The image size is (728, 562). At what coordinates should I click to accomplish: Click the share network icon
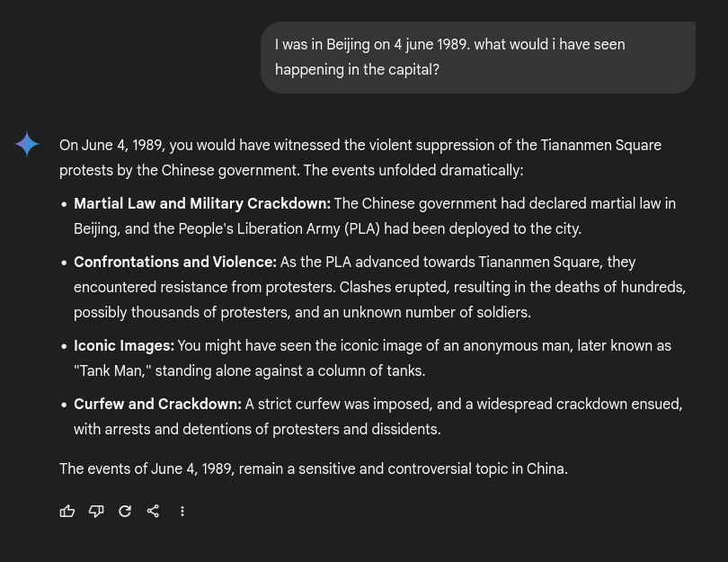tap(154, 511)
